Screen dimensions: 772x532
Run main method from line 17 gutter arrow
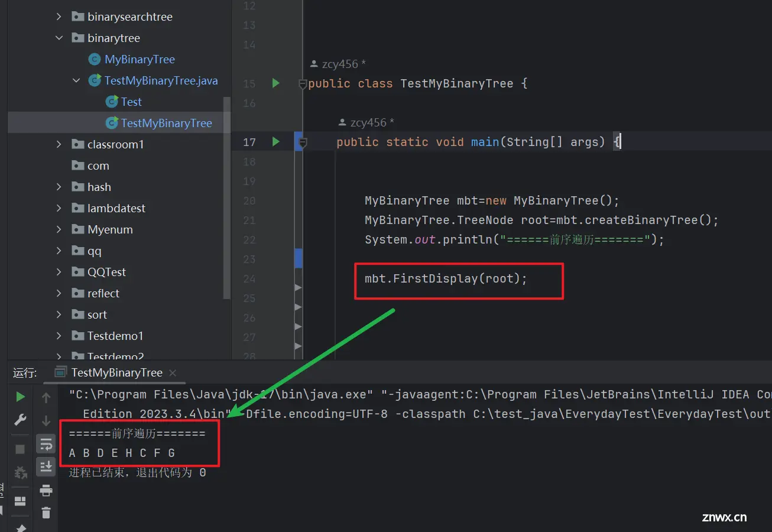[275, 141]
